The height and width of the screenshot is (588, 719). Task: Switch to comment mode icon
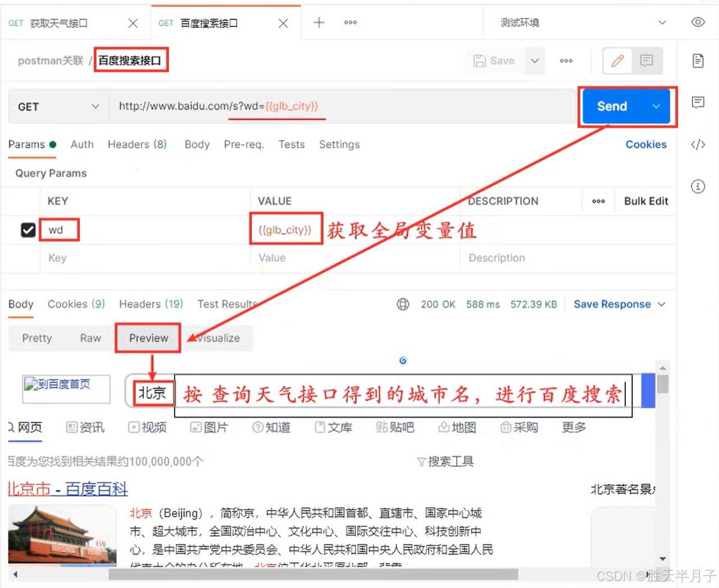point(647,61)
